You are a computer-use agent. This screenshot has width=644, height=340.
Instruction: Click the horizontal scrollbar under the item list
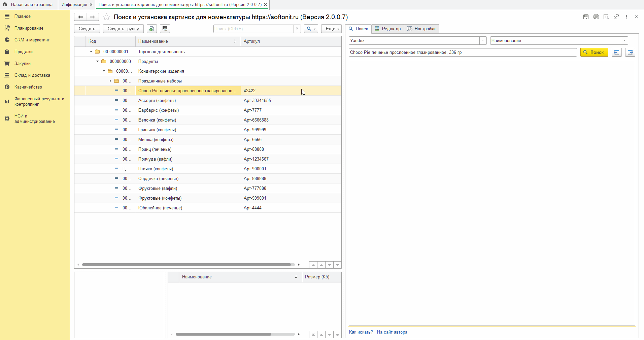point(186,265)
